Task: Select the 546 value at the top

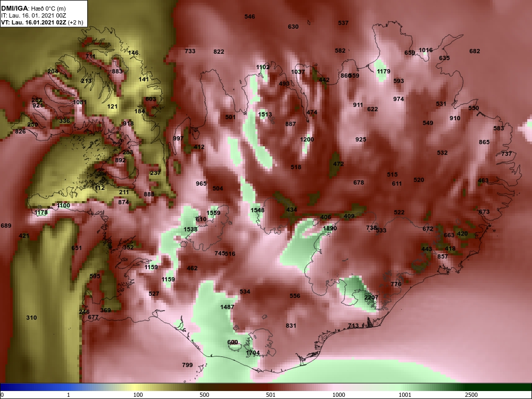Action: pos(250,16)
